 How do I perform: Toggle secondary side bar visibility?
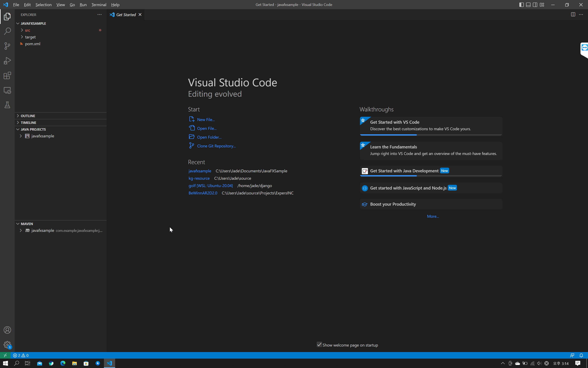[535, 5]
